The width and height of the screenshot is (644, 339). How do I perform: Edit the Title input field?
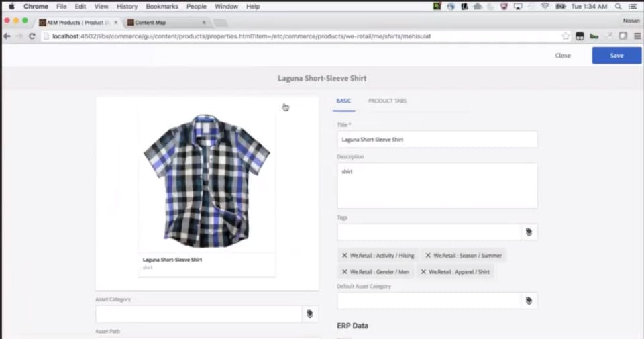[437, 140]
